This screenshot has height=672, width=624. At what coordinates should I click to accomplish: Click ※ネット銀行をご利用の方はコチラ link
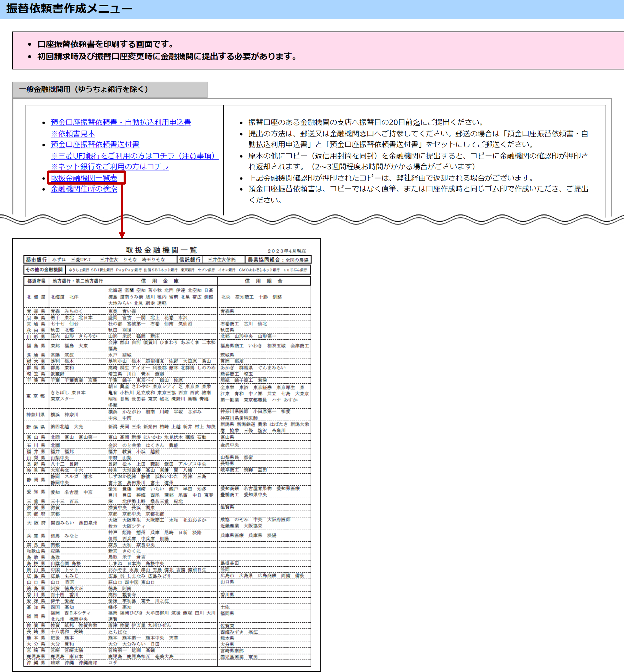pos(110,166)
